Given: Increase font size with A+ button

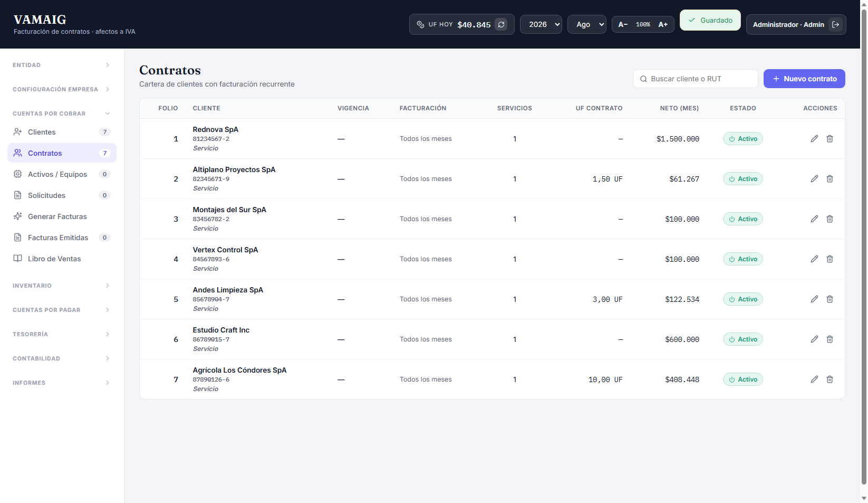Looking at the screenshot, I should coord(663,24).
